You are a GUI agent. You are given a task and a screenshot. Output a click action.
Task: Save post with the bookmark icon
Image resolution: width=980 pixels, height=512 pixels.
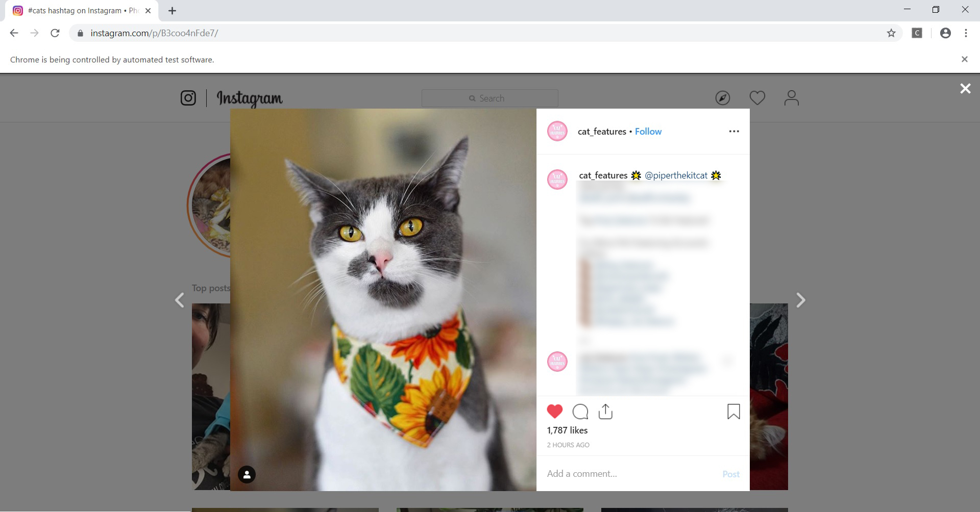[x=733, y=412]
